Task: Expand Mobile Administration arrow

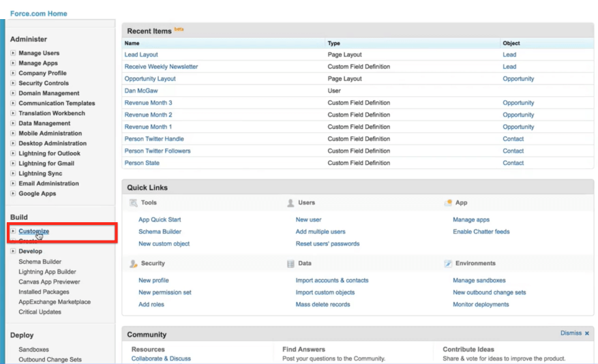Action: pyautogui.click(x=13, y=133)
